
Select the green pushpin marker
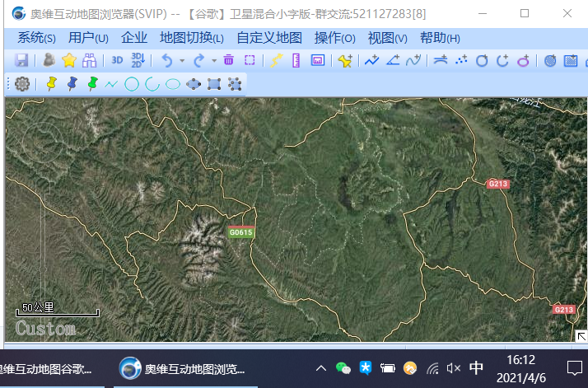(92, 84)
